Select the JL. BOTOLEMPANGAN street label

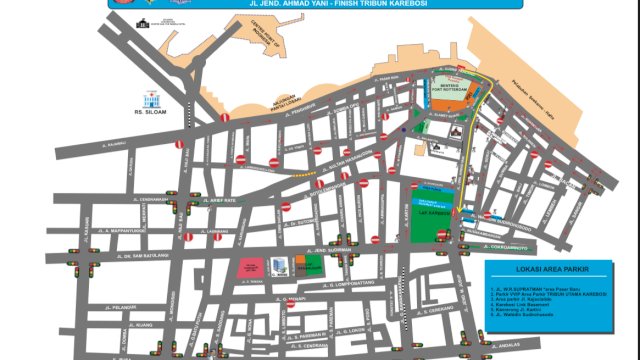tap(325, 190)
